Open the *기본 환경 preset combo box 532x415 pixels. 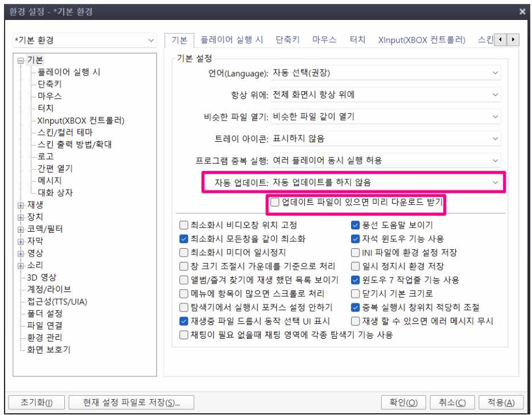[84, 40]
